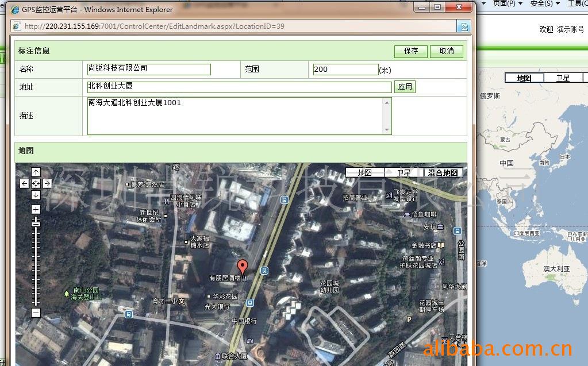Click the ATM icon on the map
Image resolution: width=588 pixels, height=366 pixels.
pyautogui.click(x=250, y=341)
